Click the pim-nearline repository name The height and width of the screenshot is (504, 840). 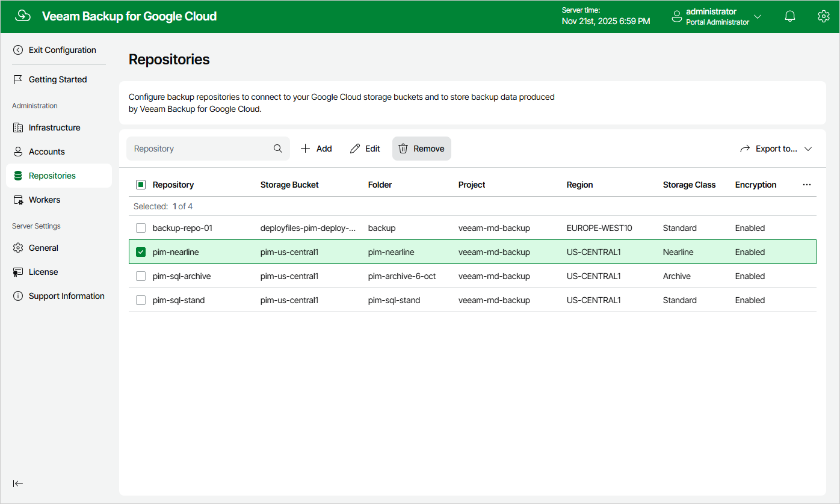[x=176, y=252]
